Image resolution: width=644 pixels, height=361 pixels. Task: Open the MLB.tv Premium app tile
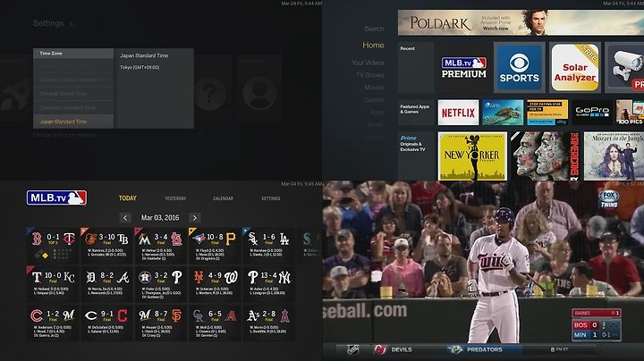point(463,68)
